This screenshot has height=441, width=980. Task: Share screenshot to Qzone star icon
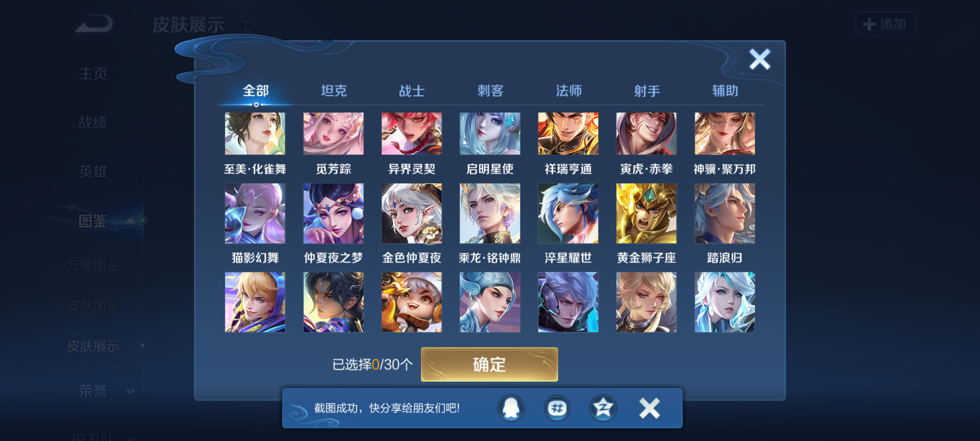(603, 408)
